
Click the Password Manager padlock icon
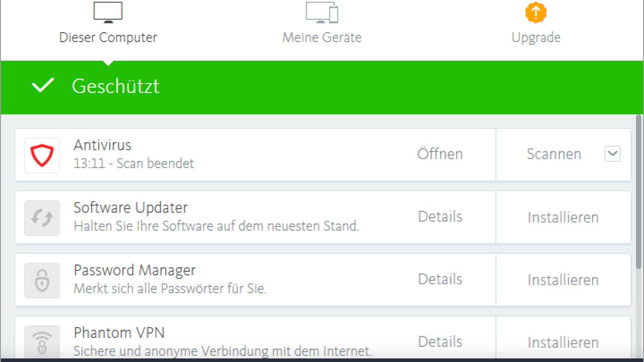pos(42,280)
